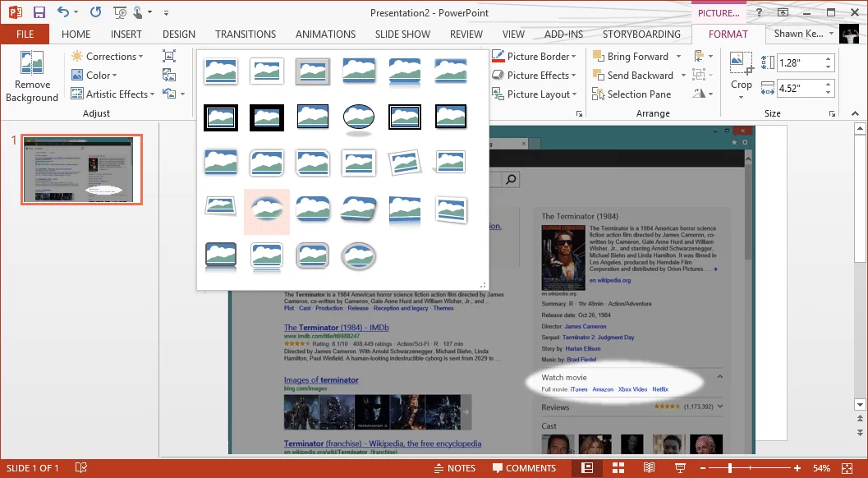Apply the Rotated White picture style
868x478 pixels.
405,163
